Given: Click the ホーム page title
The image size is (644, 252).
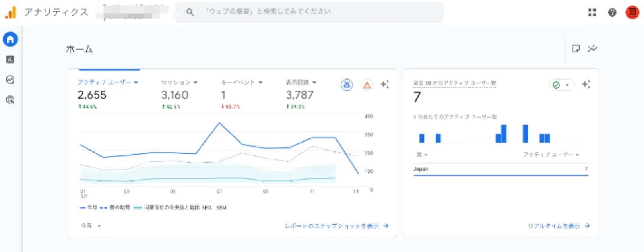Looking at the screenshot, I should (79, 49).
